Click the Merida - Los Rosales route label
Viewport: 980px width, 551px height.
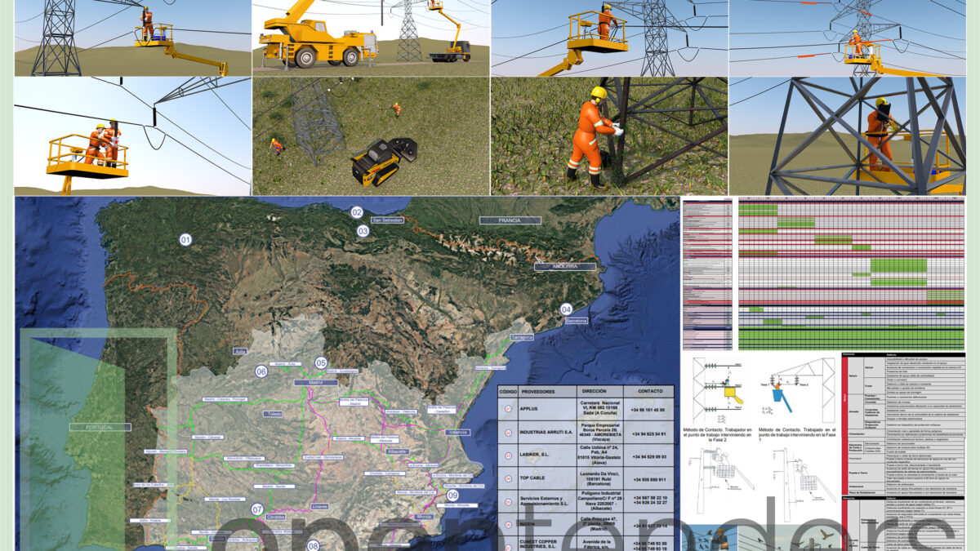pyautogui.click(x=225, y=498)
